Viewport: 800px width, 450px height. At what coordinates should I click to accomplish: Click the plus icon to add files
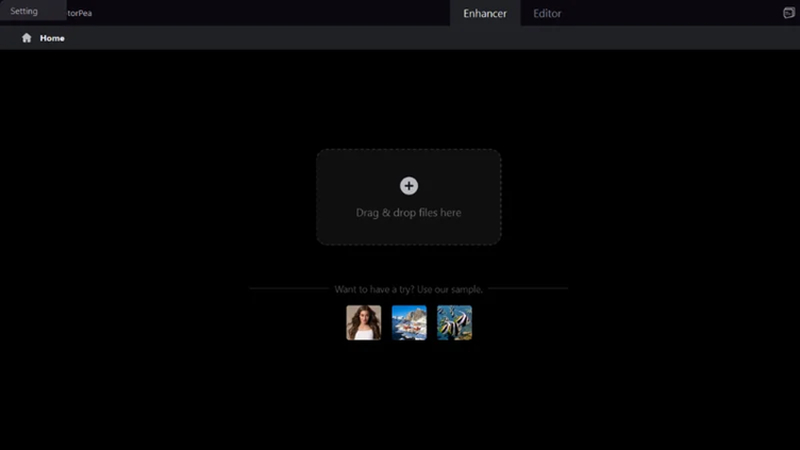click(409, 186)
